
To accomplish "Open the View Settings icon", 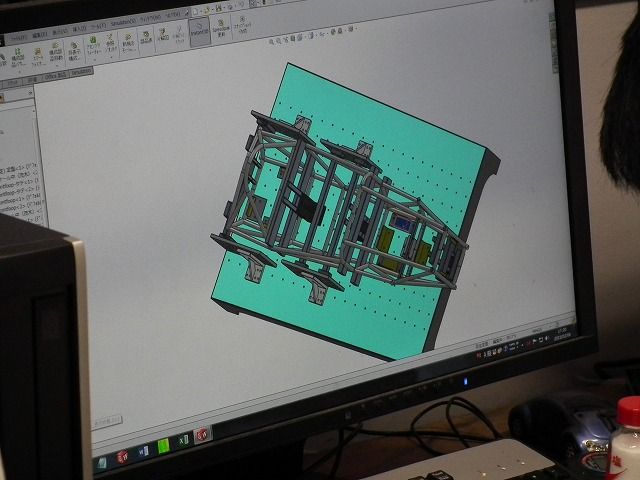I will pyautogui.click(x=350, y=29).
